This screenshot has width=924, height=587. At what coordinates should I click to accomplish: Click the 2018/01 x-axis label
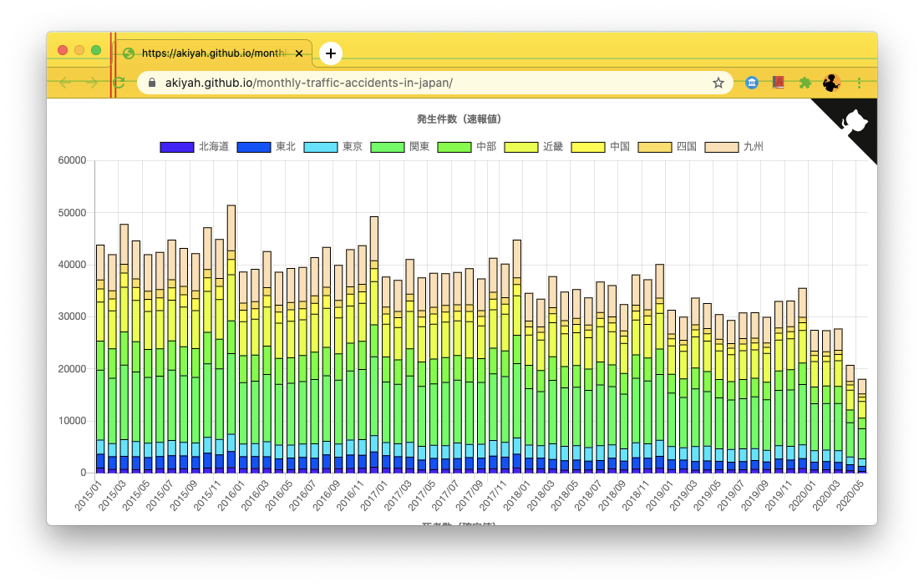(517, 495)
